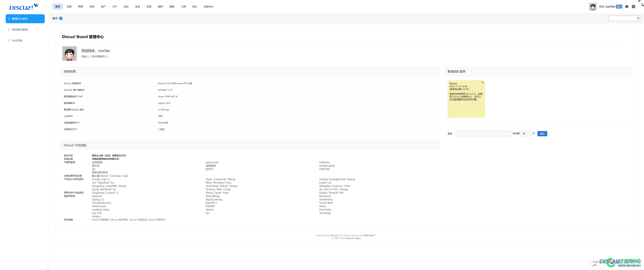Click the yellow sticky note message
The width and height of the screenshot is (644, 270).
[x=466, y=99]
